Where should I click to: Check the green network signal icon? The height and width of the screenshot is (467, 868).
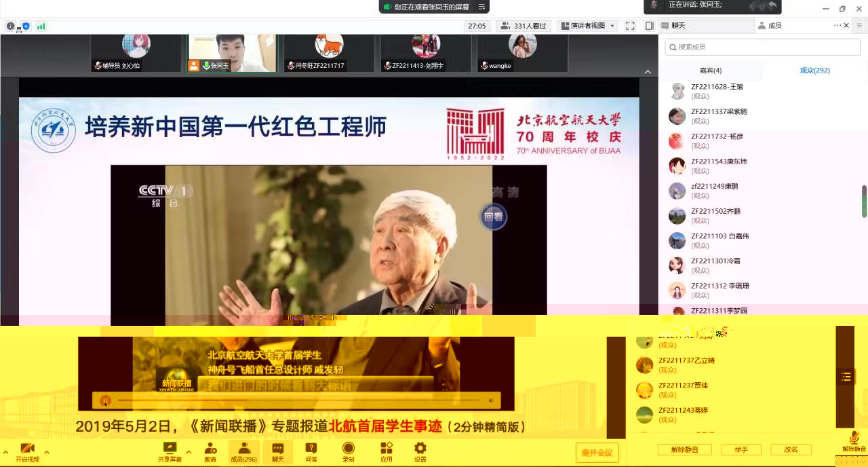41,26
